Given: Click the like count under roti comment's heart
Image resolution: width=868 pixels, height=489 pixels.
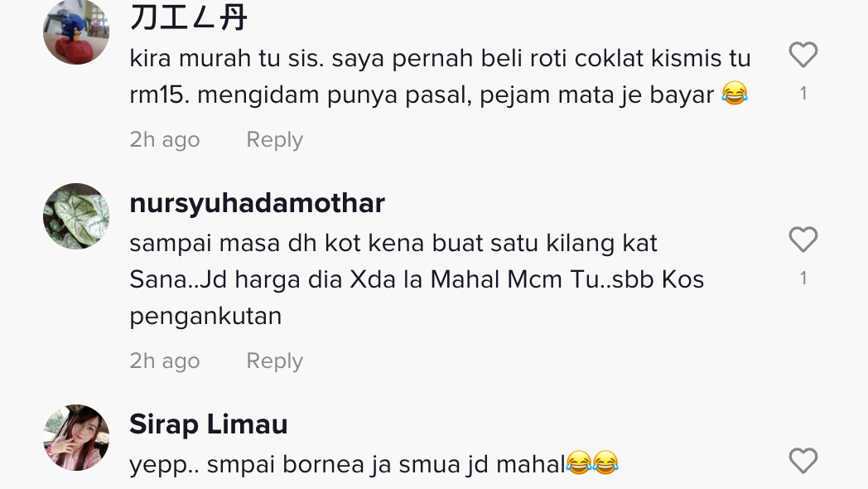Looking at the screenshot, I should 803,94.
